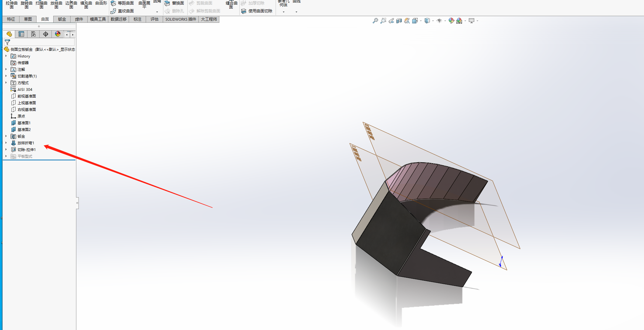Click the 边界曲面 boundary surface button

[71, 5]
